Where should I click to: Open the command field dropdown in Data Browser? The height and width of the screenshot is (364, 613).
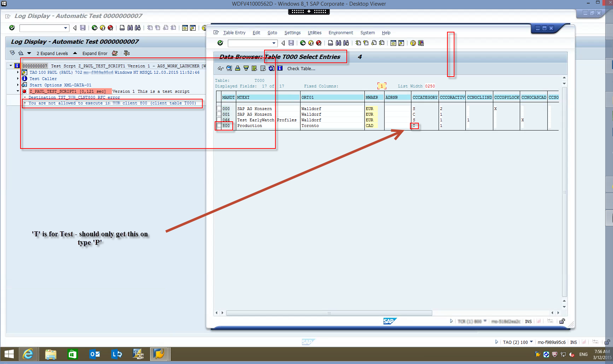point(274,43)
